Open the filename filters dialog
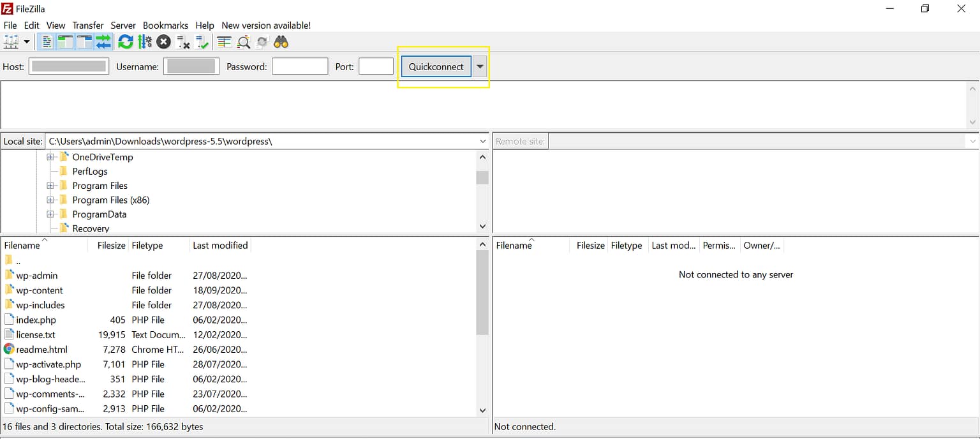The height and width of the screenshot is (439, 980). coord(244,41)
